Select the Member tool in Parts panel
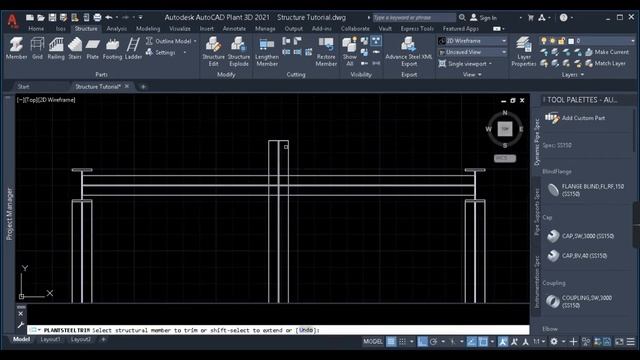The height and width of the screenshot is (360, 640). pos(16,48)
